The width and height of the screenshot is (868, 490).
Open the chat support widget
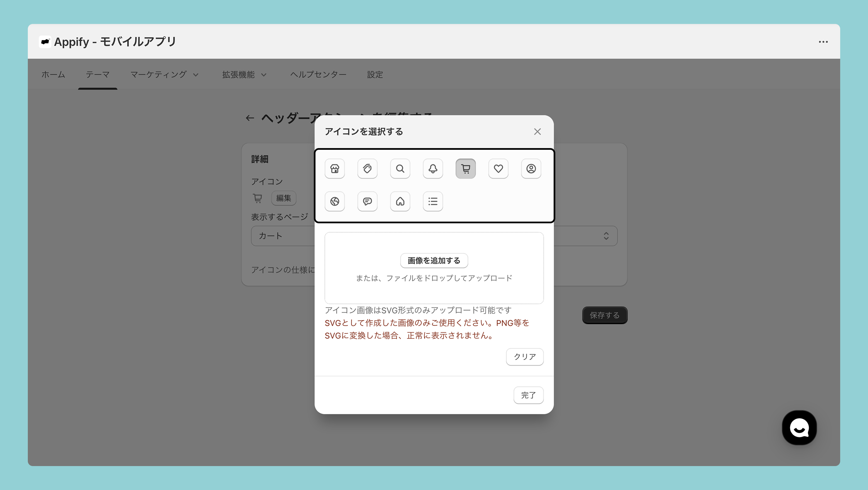[x=799, y=427]
